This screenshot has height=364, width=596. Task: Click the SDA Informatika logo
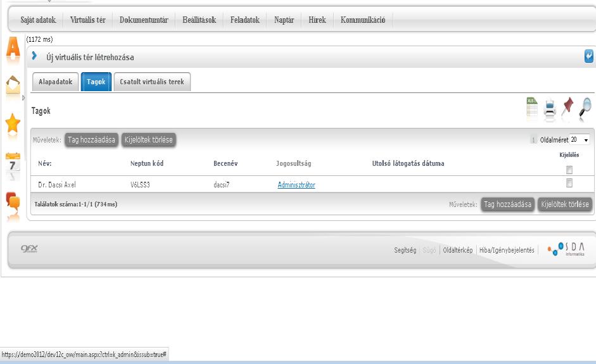pyautogui.click(x=566, y=249)
